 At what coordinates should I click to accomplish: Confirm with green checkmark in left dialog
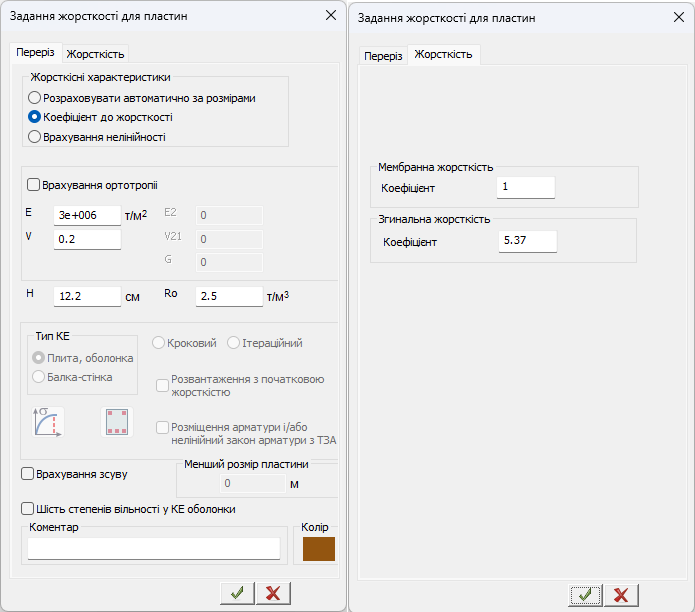pos(236,592)
